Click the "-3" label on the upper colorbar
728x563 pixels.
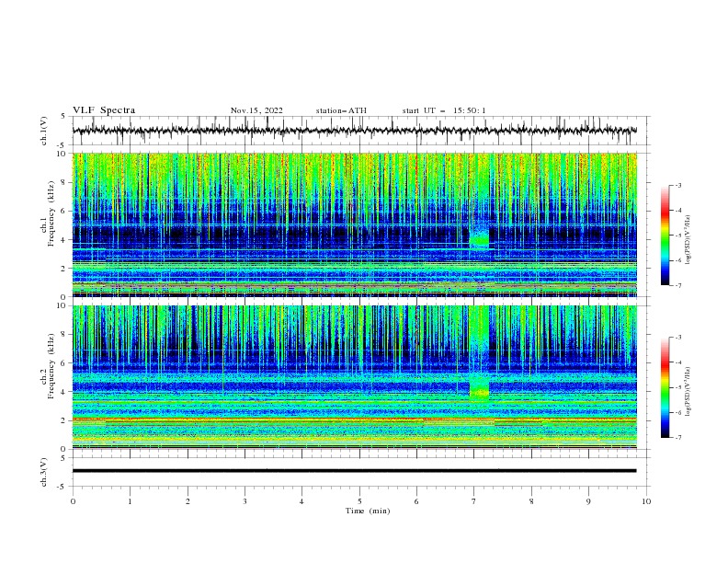click(678, 185)
